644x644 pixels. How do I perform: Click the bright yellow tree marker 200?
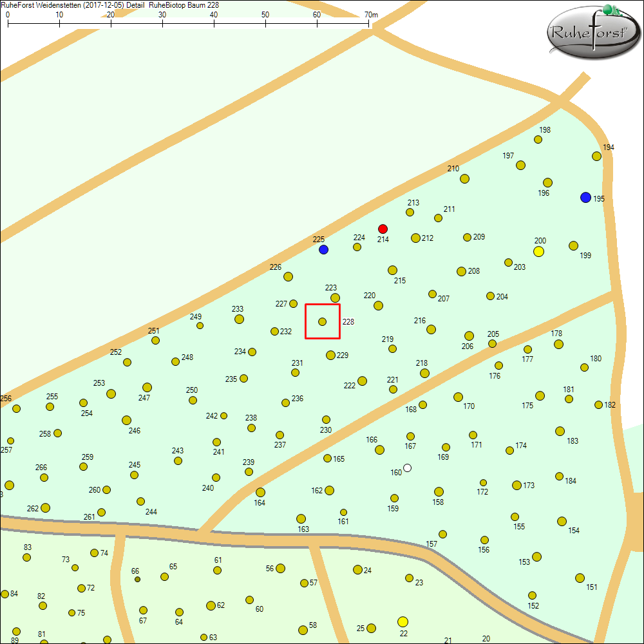point(539,251)
